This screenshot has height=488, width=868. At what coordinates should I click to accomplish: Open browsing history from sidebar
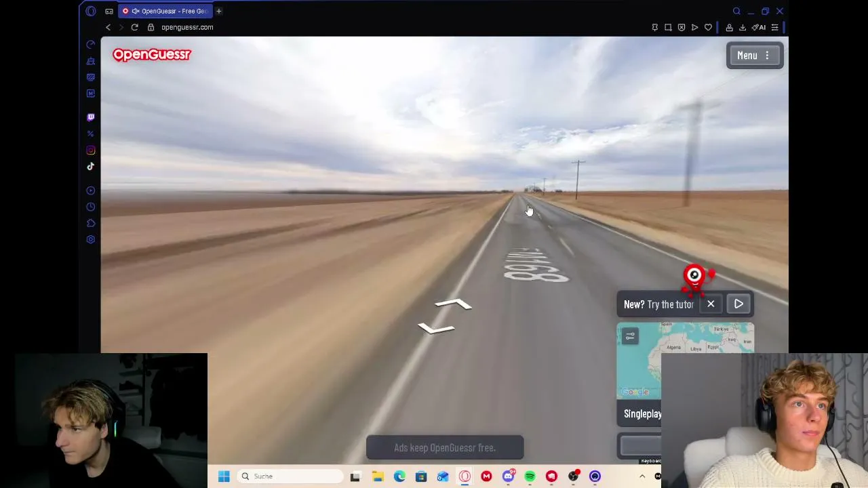click(91, 207)
